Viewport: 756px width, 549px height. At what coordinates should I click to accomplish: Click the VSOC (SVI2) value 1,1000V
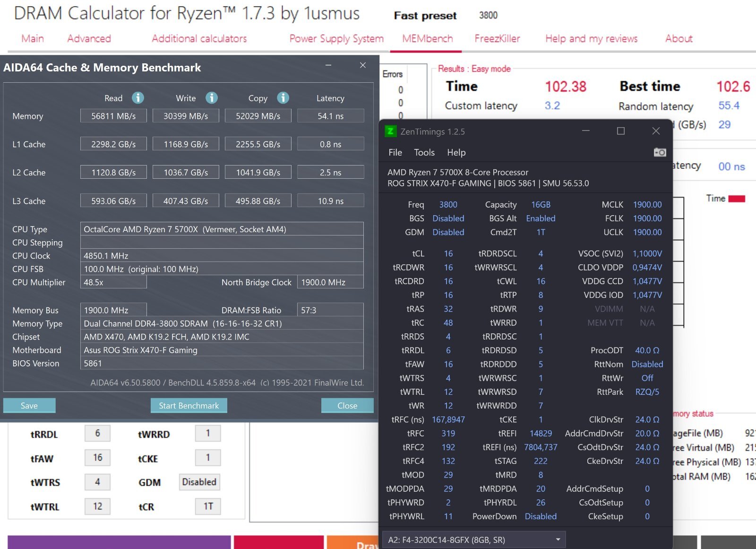tap(647, 253)
